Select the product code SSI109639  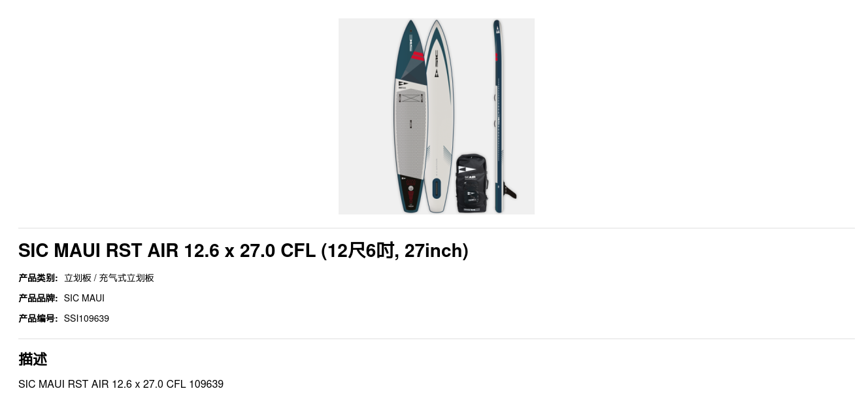point(86,318)
